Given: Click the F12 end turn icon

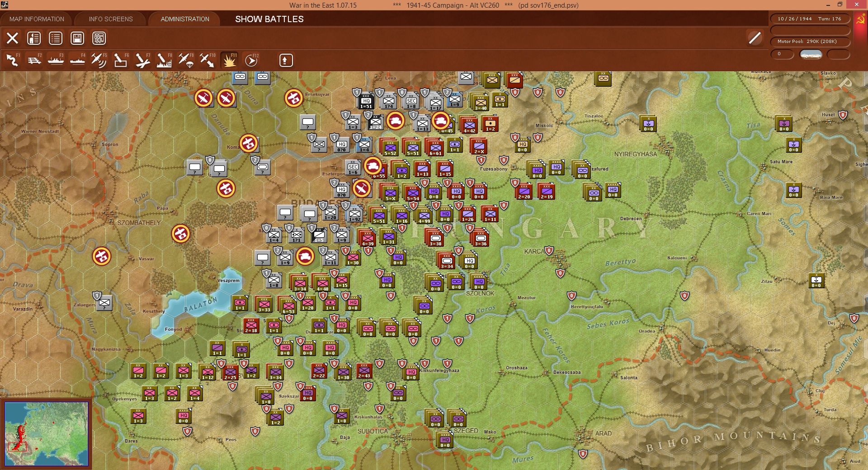Looking at the screenshot, I should pyautogui.click(x=251, y=60).
